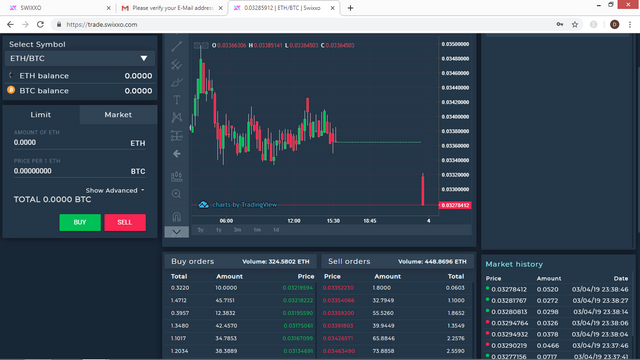The image size is (640, 360).
Task: Select the brush drawing tool
Action: click(x=176, y=82)
